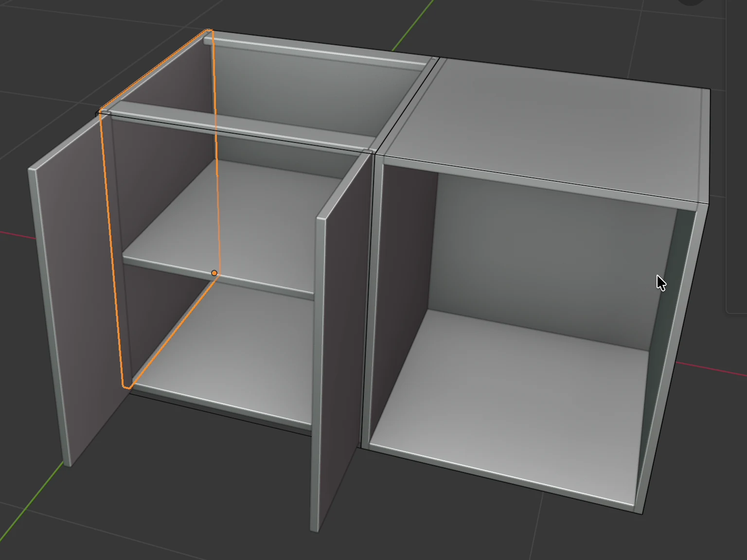Select the front top rail of left cabinet

coord(233,125)
